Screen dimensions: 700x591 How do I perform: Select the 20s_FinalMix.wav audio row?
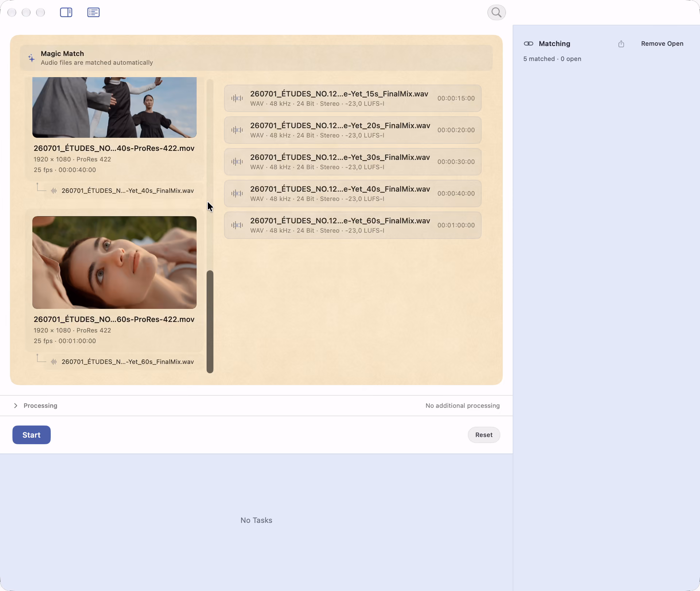(353, 130)
